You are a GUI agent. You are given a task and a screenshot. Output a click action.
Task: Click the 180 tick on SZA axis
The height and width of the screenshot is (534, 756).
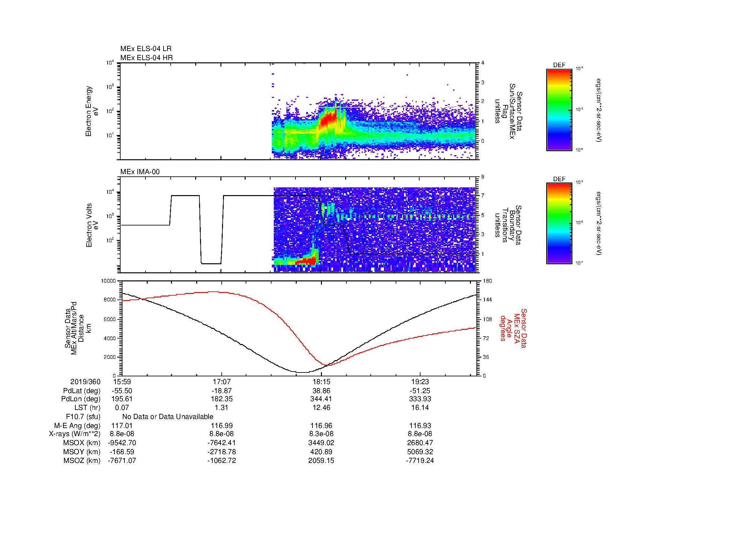click(x=487, y=281)
